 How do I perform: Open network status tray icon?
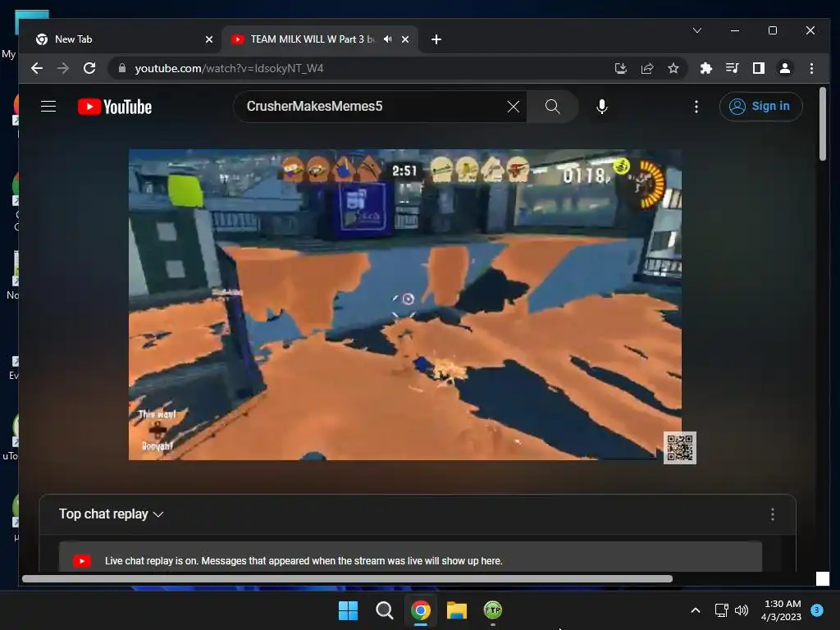click(722, 610)
